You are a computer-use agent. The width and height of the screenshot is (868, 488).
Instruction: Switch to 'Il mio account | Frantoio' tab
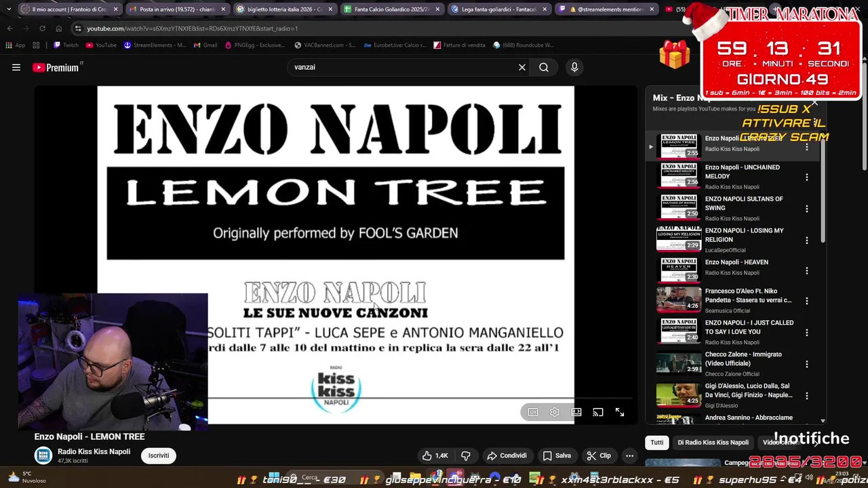[69, 9]
